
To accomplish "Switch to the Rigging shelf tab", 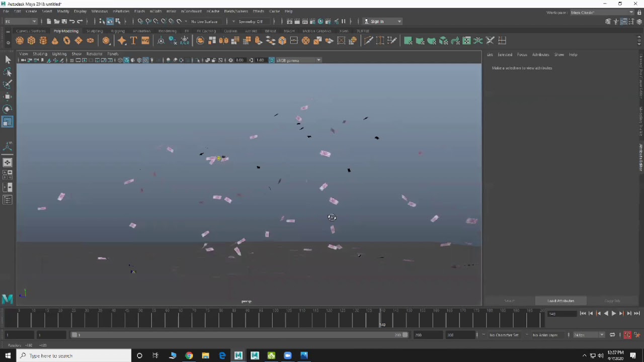I will click(118, 31).
